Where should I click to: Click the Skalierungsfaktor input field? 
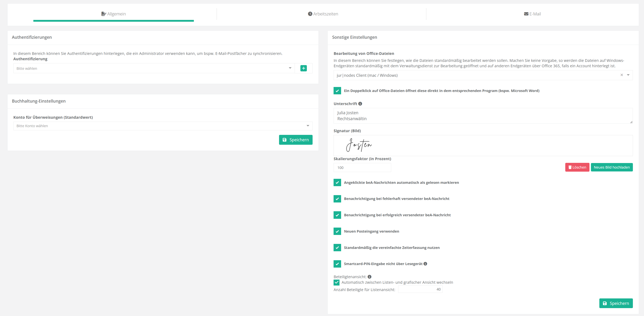362,168
